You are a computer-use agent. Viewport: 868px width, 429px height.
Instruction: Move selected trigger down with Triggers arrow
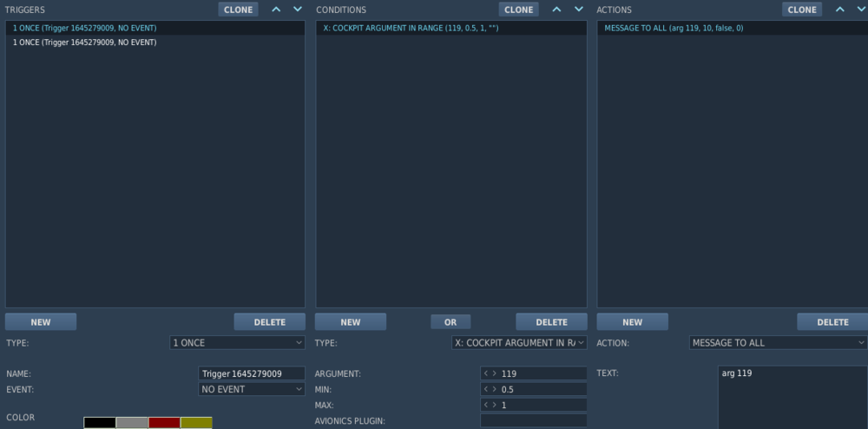click(298, 10)
